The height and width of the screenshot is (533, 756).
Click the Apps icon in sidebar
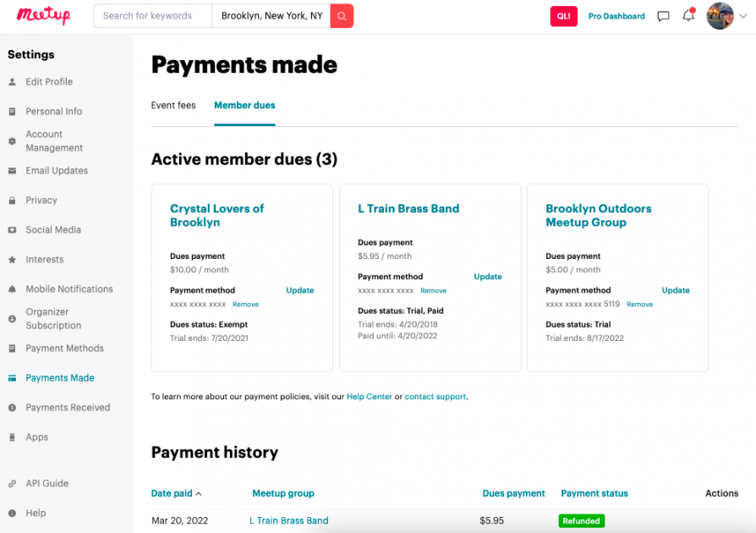tap(12, 437)
